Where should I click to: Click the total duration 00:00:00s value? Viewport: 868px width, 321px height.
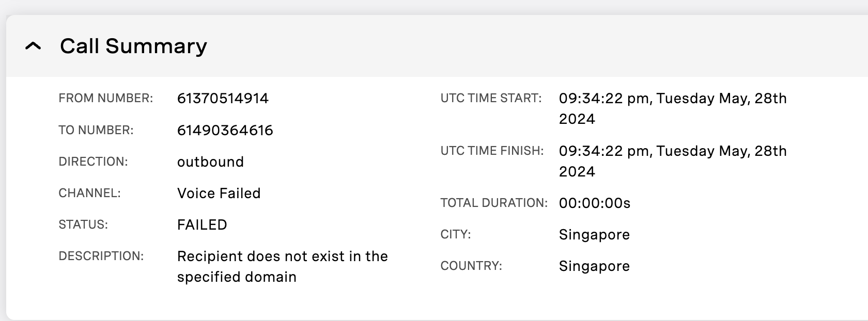point(595,203)
